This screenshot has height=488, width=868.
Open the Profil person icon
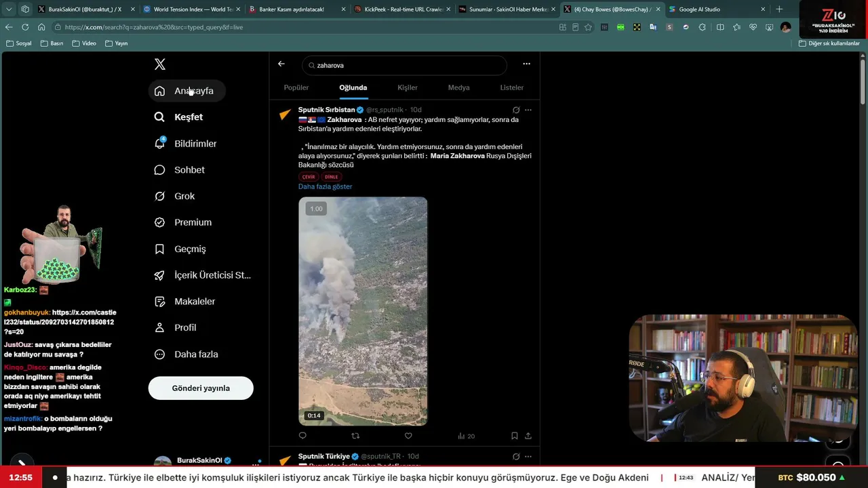point(159,327)
